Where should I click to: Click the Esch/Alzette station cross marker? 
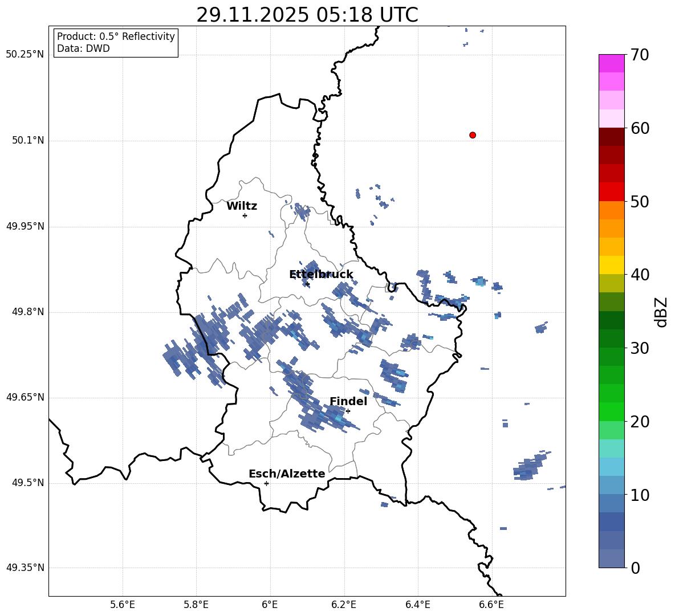(x=266, y=483)
